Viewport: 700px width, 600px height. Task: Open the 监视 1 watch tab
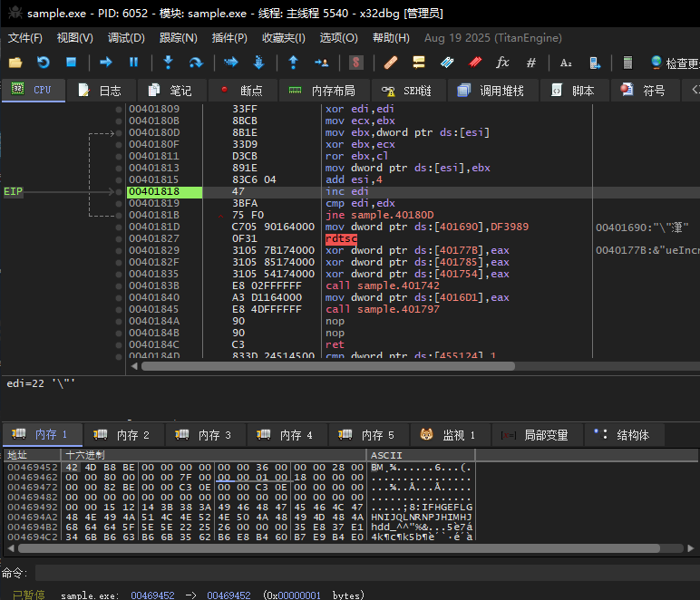click(451, 435)
